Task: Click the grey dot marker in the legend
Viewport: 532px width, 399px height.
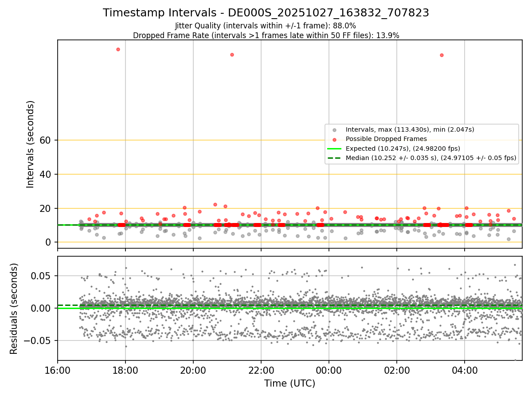Action: (x=335, y=130)
